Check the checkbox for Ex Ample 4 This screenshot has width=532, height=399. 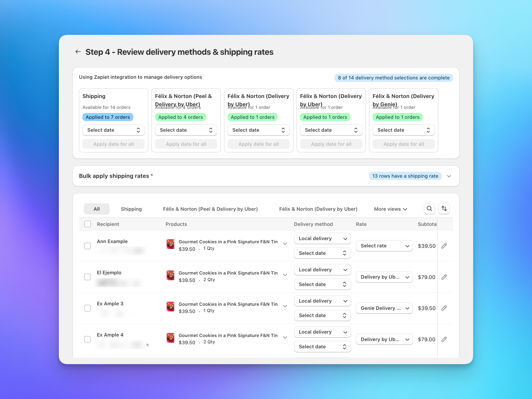click(87, 339)
